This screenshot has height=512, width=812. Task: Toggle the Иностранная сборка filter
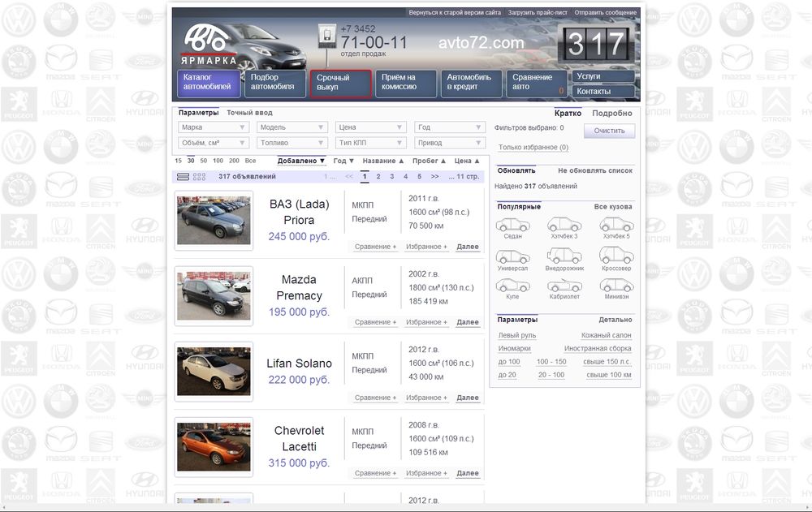pos(598,349)
